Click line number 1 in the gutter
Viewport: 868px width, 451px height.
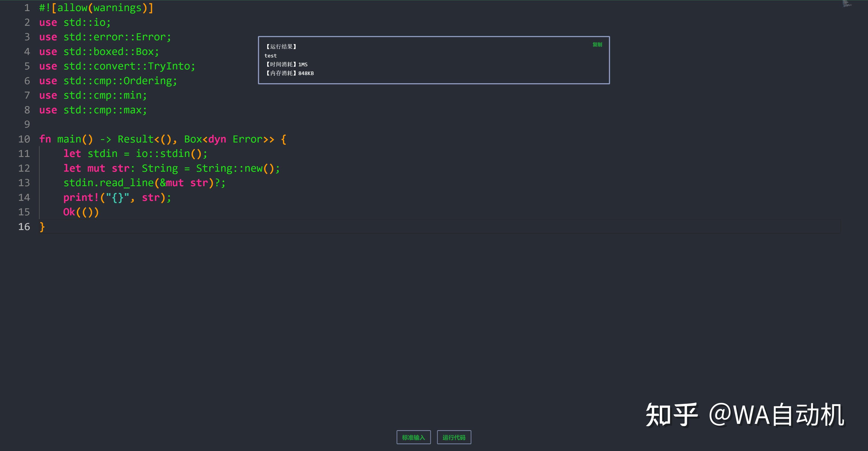[27, 7]
